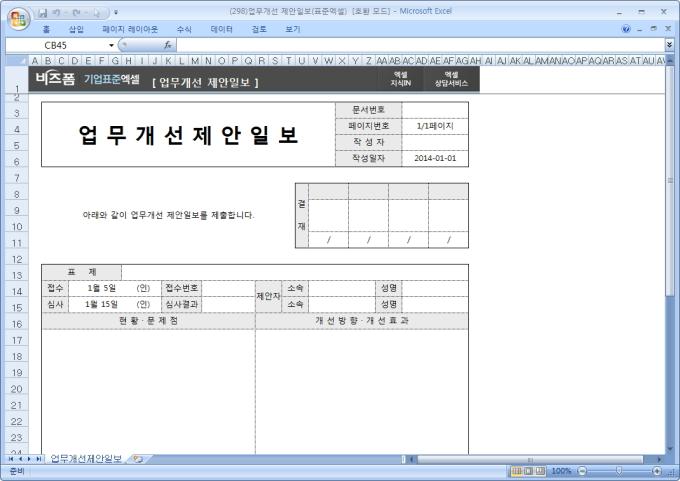
Task: Switch to Page Layout view in status bar
Action: pos(528,471)
